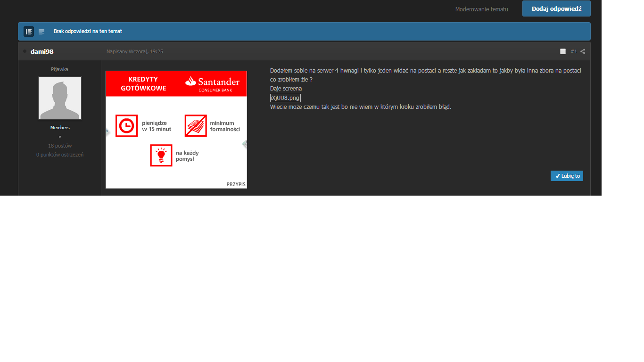Click the pieniądze w 15 minut text
The image size is (644, 362).
tap(157, 126)
